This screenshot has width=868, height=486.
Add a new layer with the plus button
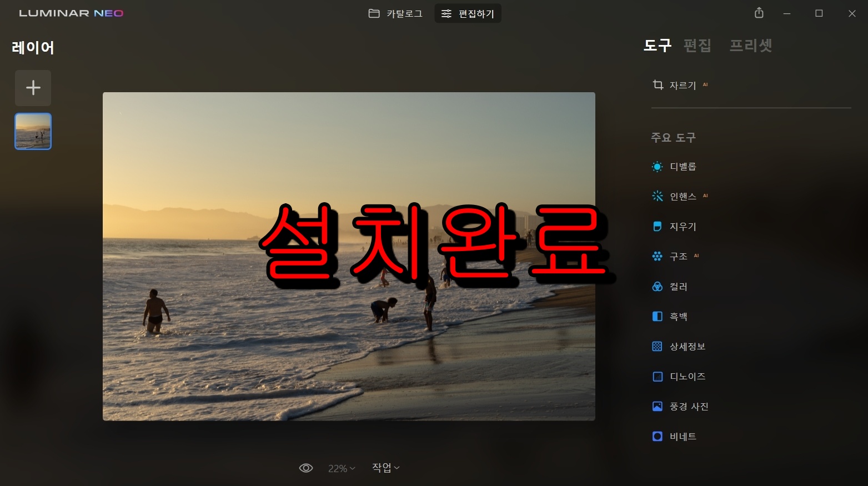tap(33, 87)
